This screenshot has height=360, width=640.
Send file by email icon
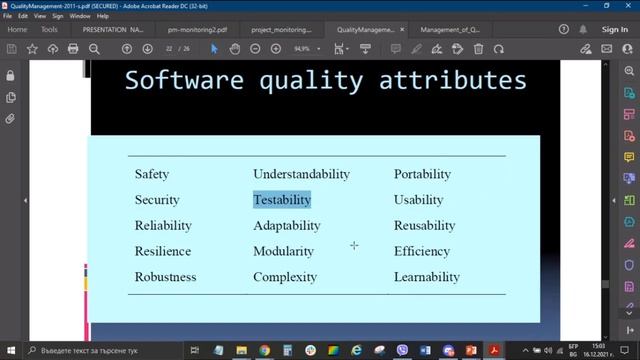pyautogui.click(x=607, y=49)
